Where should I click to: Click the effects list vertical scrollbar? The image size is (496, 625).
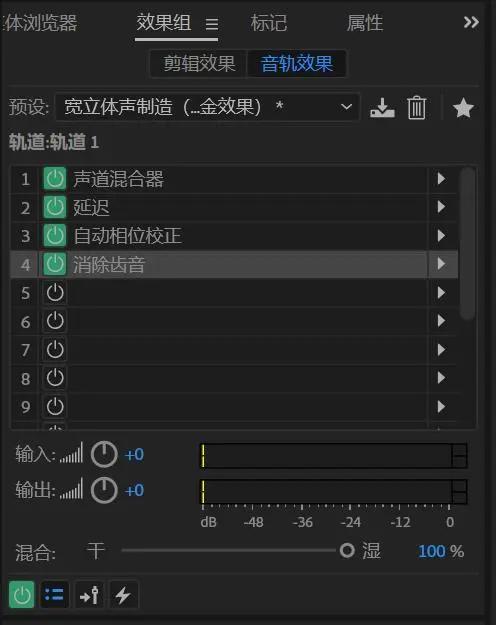click(467, 244)
